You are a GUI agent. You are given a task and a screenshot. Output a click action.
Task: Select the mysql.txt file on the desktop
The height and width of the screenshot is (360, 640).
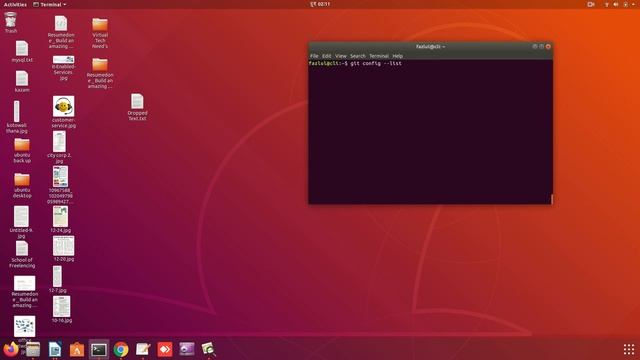[22, 51]
